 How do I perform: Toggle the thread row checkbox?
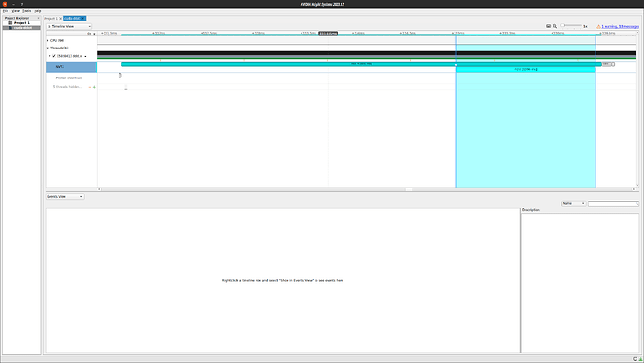coord(54,56)
